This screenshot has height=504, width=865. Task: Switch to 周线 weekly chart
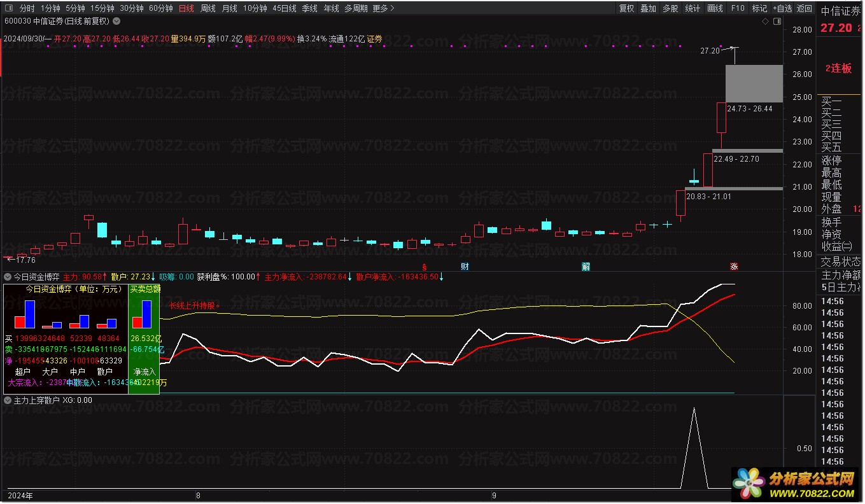coord(208,8)
